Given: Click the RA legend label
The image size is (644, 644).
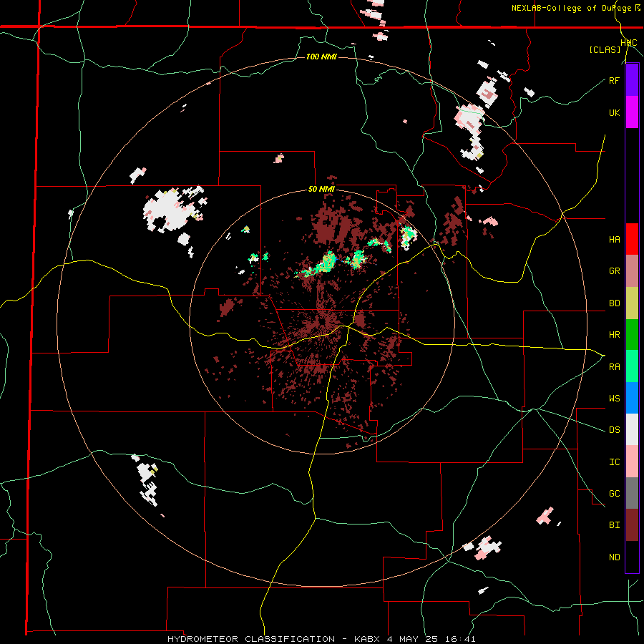Looking at the screenshot, I should pos(614,367).
